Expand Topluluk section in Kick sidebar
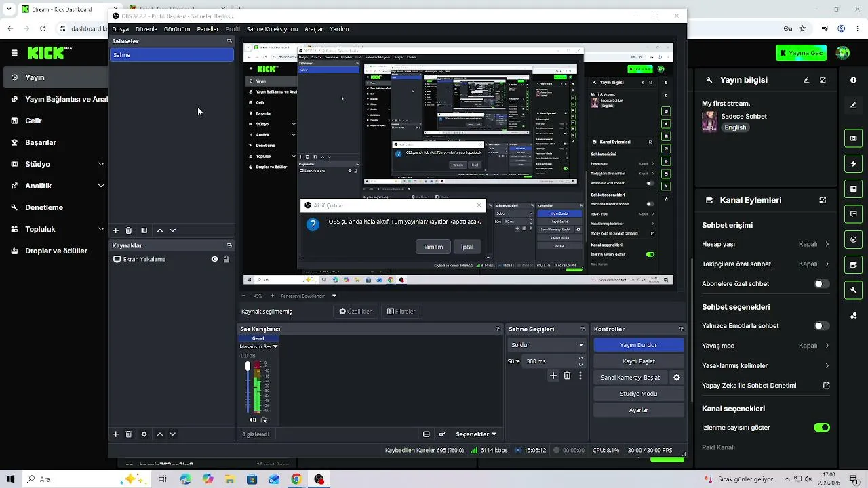The image size is (868, 488). point(101,229)
